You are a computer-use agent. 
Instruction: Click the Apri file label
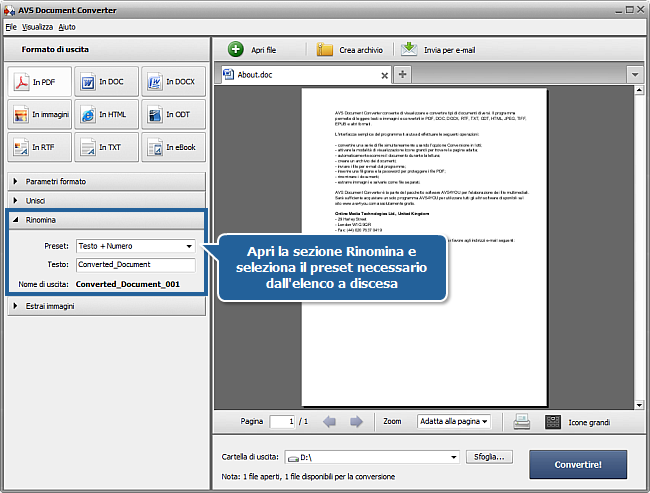pos(264,50)
